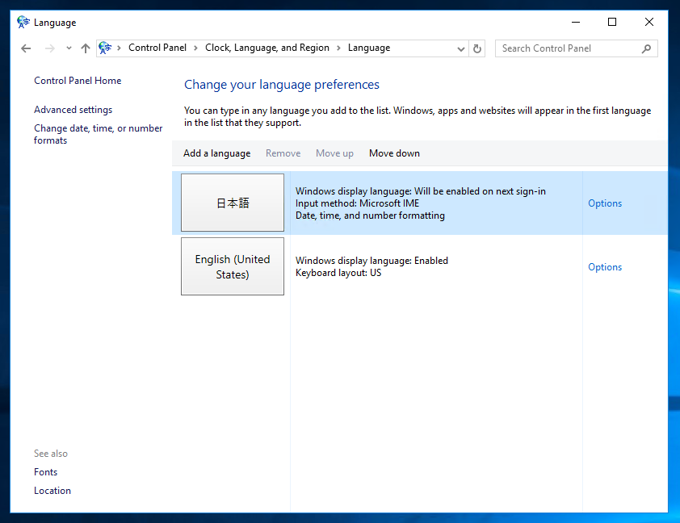Viewport: 680px width, 523px height.
Task: Open Fonts under See also
Action: 46,472
